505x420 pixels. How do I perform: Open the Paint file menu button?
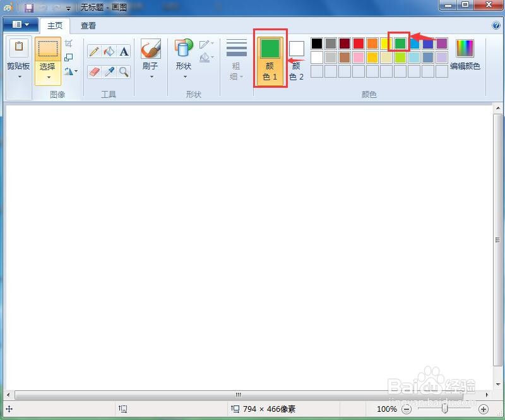click(20, 25)
